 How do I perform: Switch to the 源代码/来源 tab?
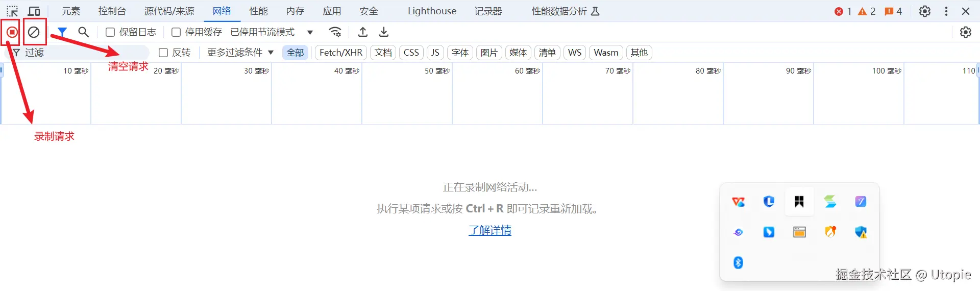pos(169,11)
